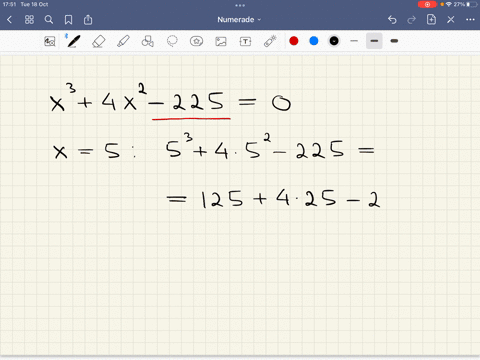
Task: Open search with the magnifier icon
Action: click(x=49, y=20)
